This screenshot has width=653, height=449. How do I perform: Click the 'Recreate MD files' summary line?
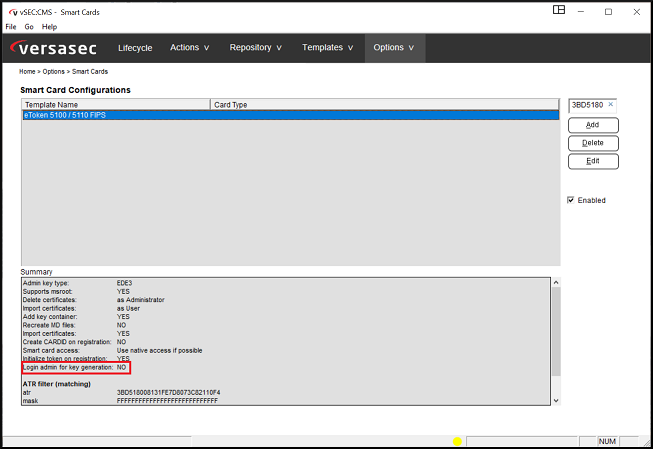[x=75, y=325]
